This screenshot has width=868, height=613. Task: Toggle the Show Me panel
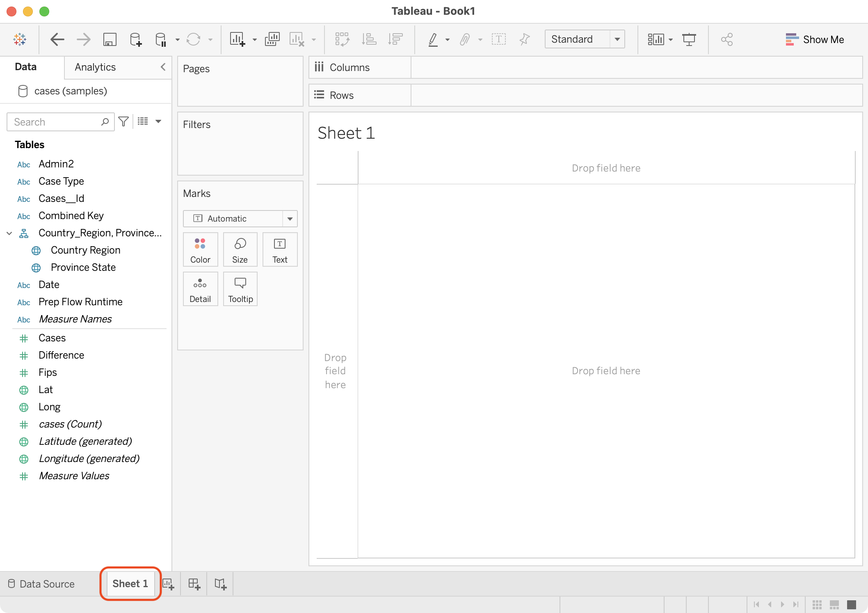(x=815, y=40)
